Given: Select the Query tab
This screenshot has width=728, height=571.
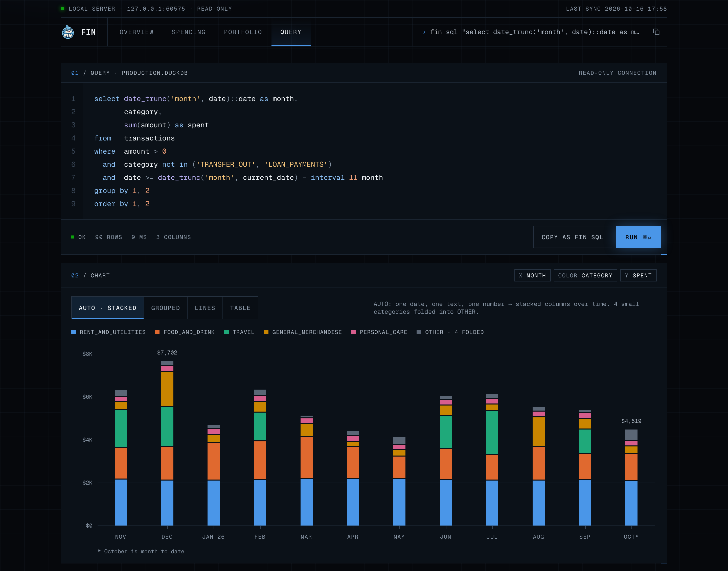Looking at the screenshot, I should 291,32.
